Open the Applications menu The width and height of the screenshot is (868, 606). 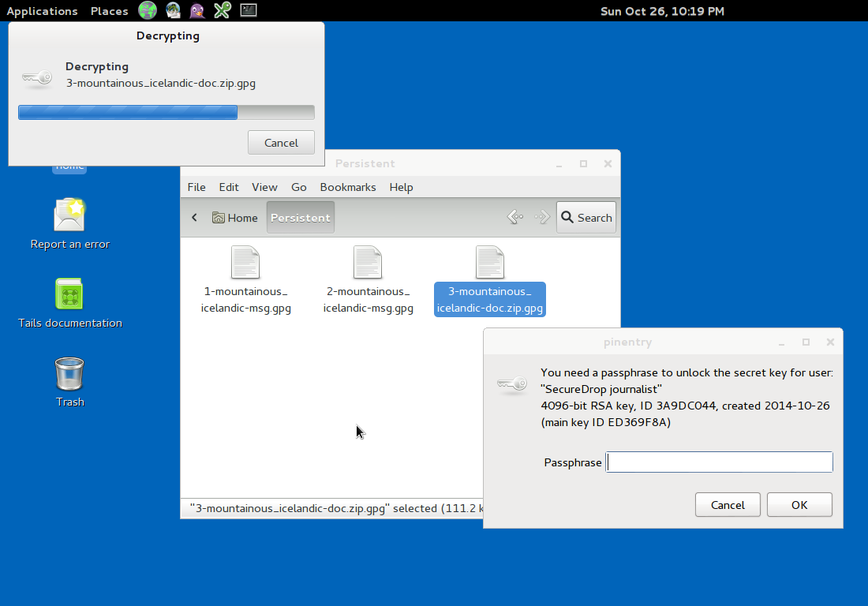pos(42,11)
